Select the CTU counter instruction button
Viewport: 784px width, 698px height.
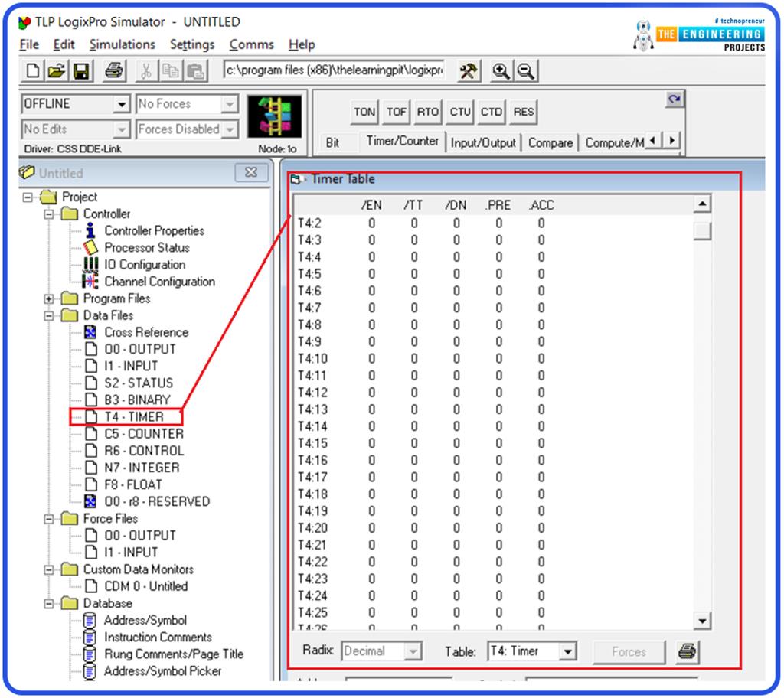click(459, 111)
